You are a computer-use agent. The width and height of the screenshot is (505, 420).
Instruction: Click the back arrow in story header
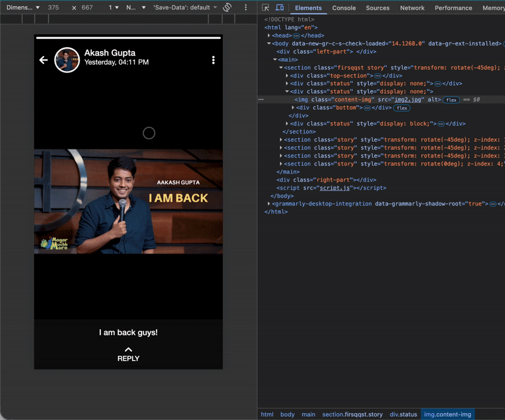44,60
